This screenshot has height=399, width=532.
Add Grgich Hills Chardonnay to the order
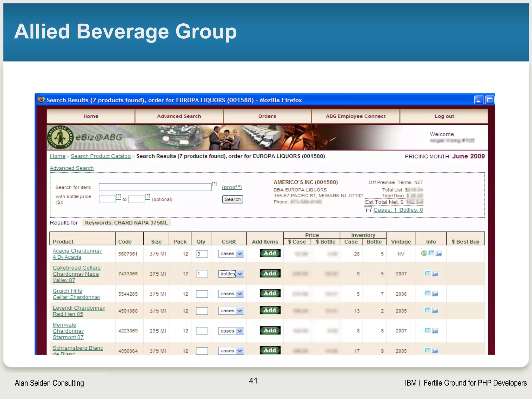(270, 293)
